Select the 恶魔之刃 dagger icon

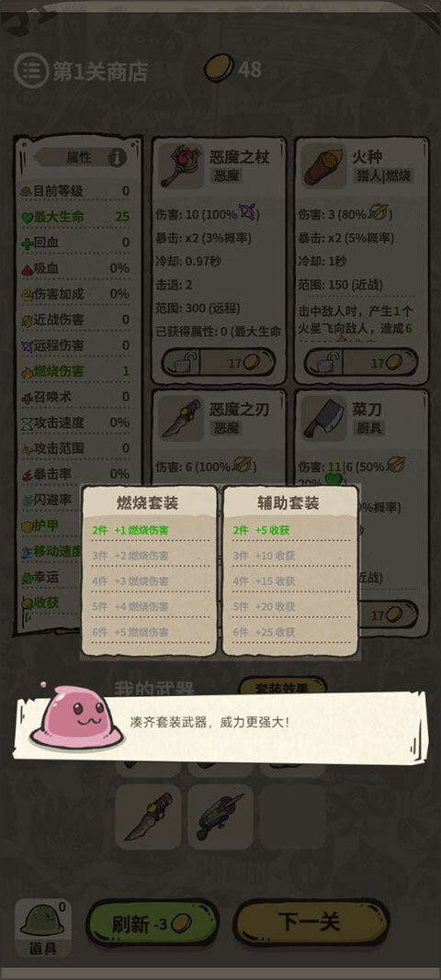tap(181, 419)
